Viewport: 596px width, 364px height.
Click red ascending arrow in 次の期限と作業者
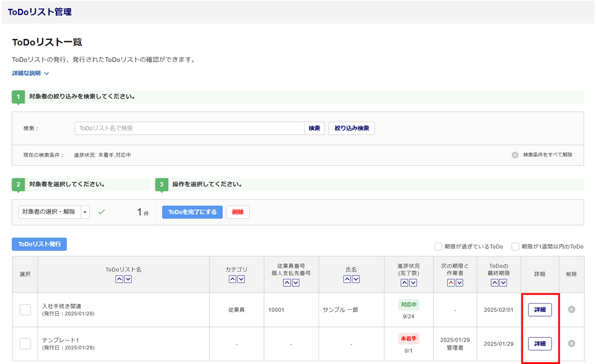451,283
